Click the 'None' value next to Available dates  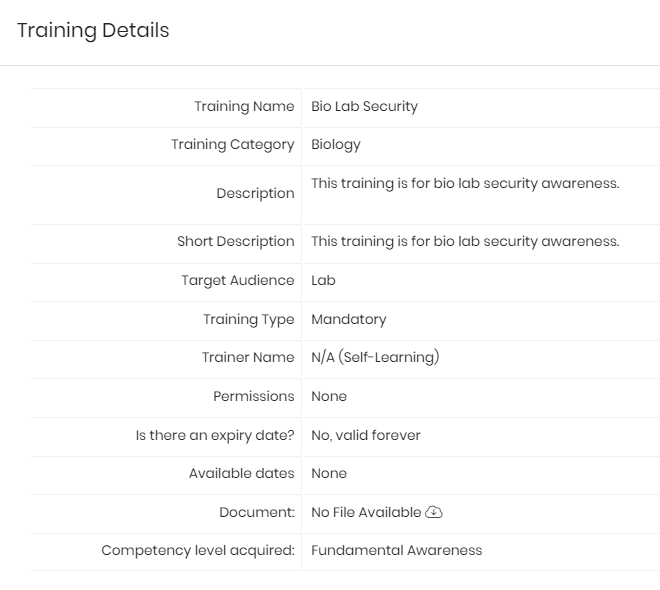[329, 473]
